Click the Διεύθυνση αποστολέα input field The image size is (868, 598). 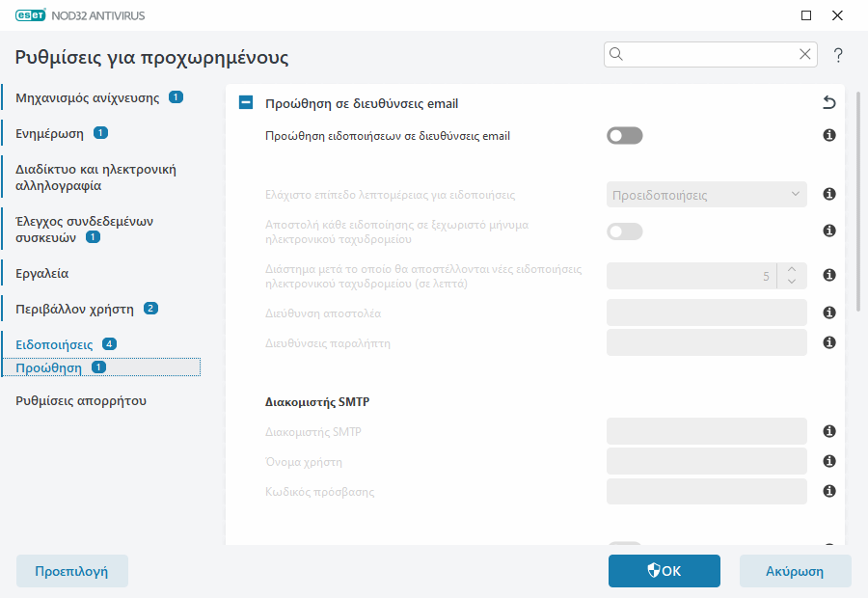(706, 313)
